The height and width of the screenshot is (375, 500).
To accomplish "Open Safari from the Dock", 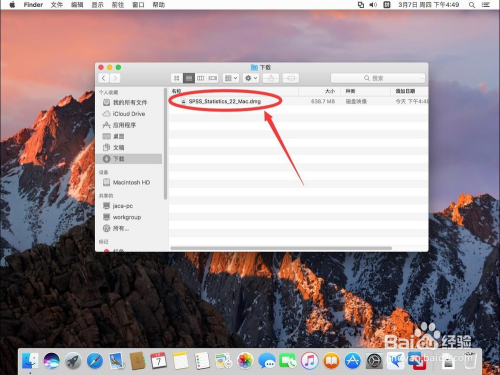I will (94, 361).
